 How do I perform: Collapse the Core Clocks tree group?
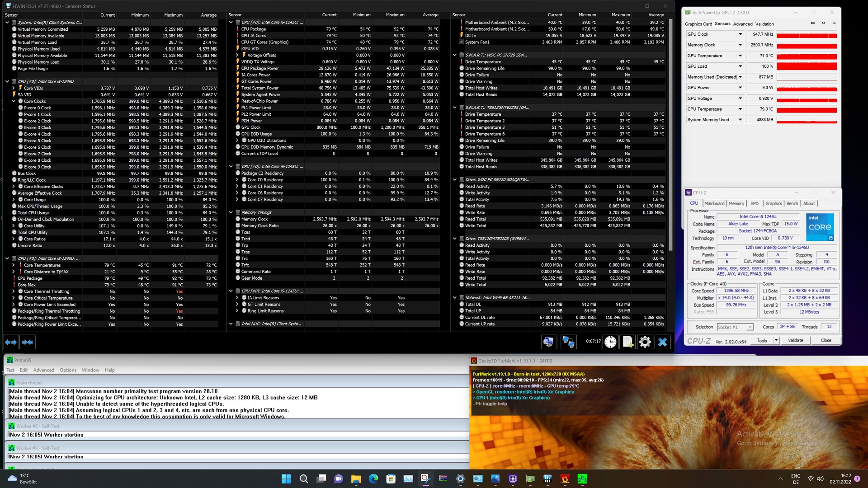tap(14, 101)
